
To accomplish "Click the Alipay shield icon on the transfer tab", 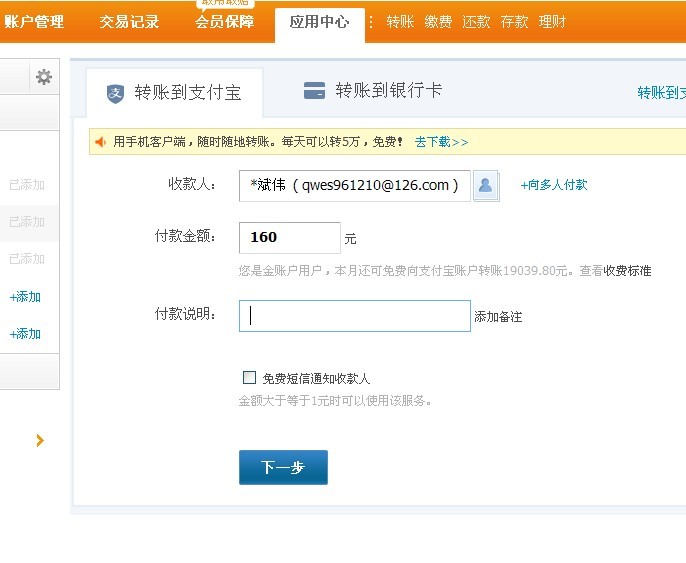I will coord(115,93).
